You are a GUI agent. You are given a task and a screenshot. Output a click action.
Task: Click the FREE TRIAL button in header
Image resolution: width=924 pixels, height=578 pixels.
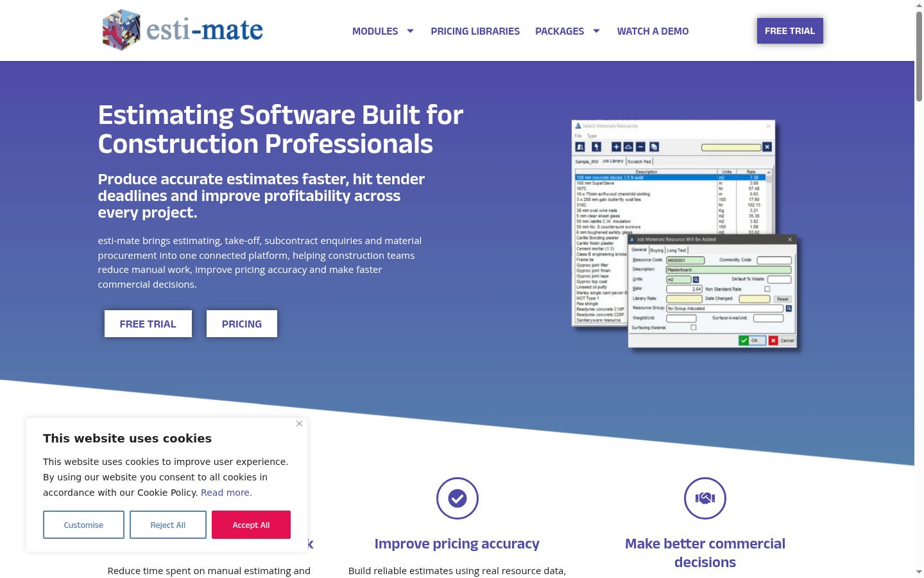[x=790, y=31]
